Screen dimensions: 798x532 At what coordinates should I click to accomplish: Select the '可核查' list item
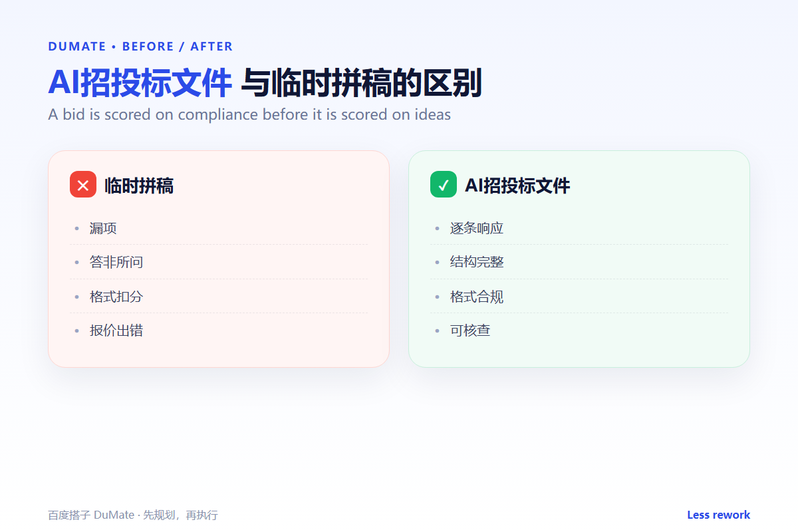pos(579,331)
